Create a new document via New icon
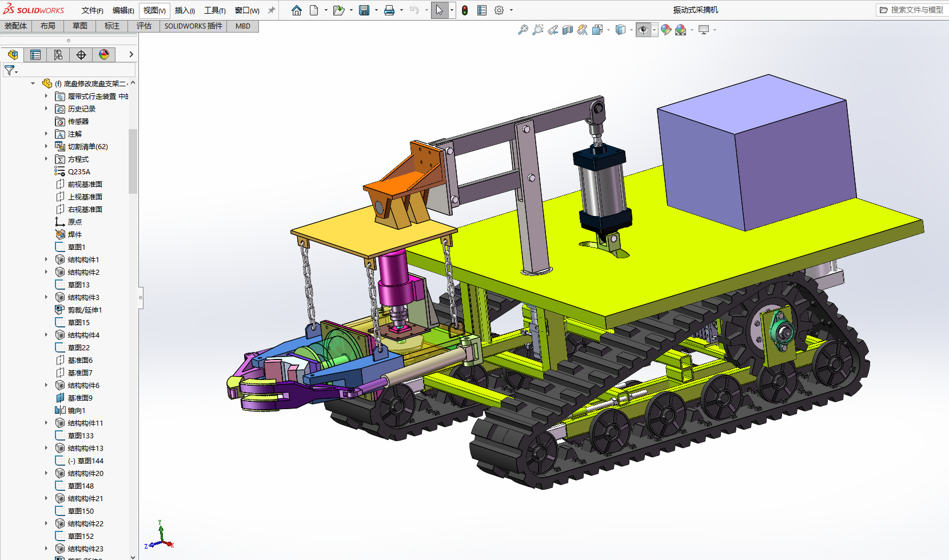 tap(314, 10)
